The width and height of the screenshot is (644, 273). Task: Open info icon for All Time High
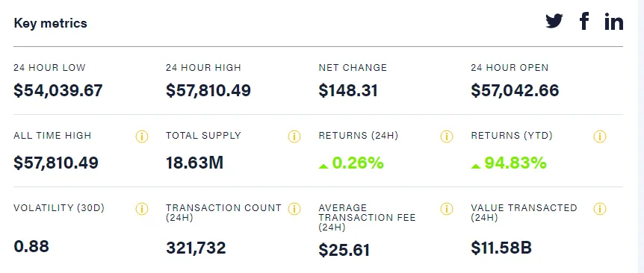(x=142, y=136)
